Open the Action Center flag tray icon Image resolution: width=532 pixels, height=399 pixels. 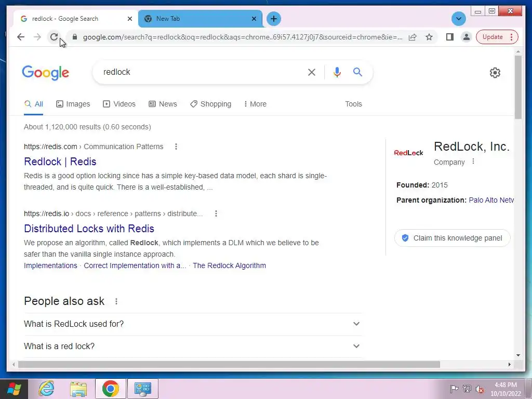(x=454, y=389)
